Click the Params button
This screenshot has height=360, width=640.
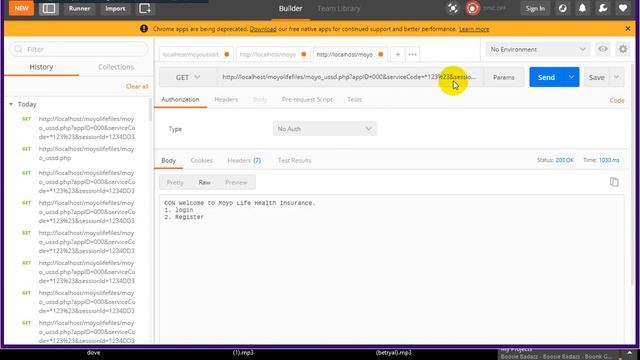[x=504, y=77]
